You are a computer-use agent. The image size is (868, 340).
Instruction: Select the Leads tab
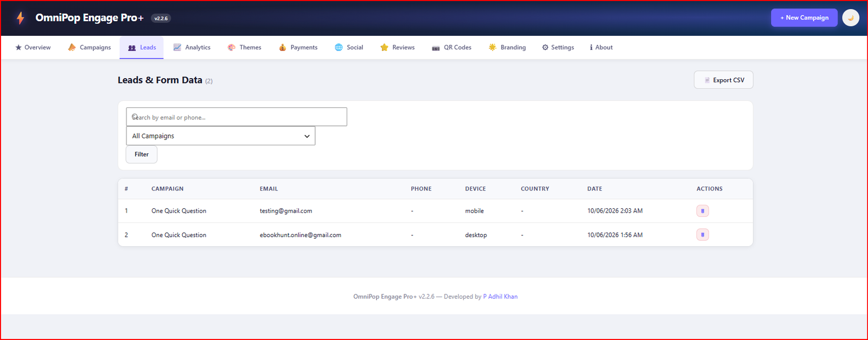[142, 48]
